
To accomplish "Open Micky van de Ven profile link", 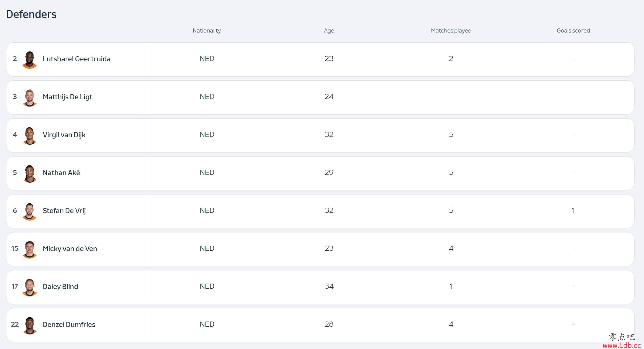I will coord(70,249).
